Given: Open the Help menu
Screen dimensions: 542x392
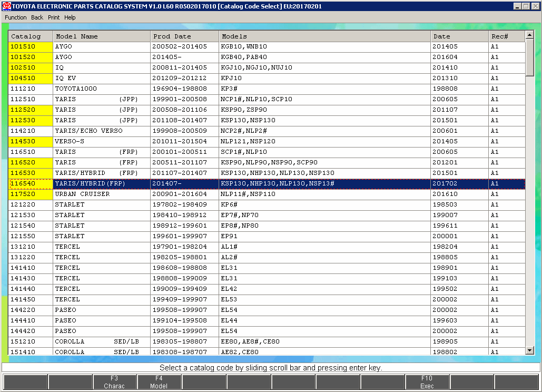Looking at the screenshot, I should pyautogui.click(x=70, y=17).
